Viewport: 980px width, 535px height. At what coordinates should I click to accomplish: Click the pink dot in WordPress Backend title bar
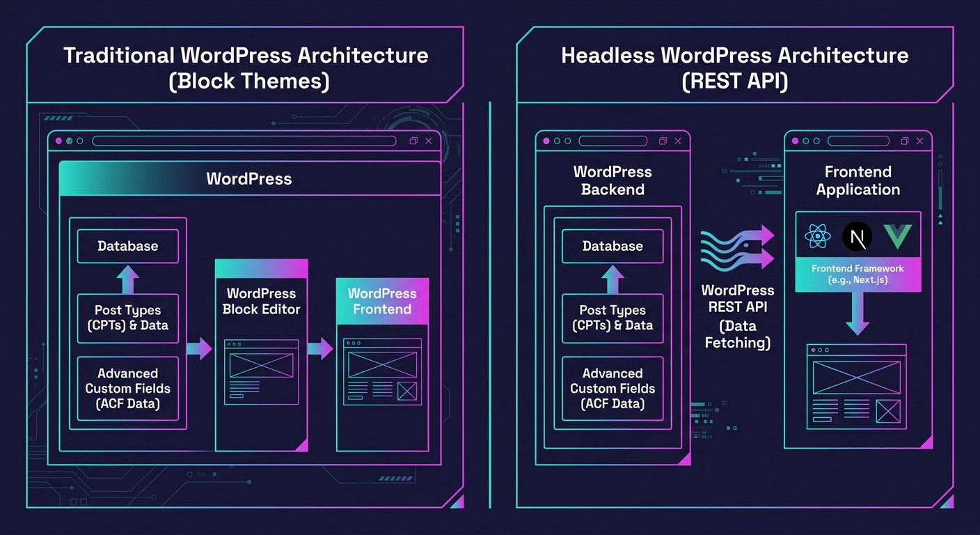point(546,141)
